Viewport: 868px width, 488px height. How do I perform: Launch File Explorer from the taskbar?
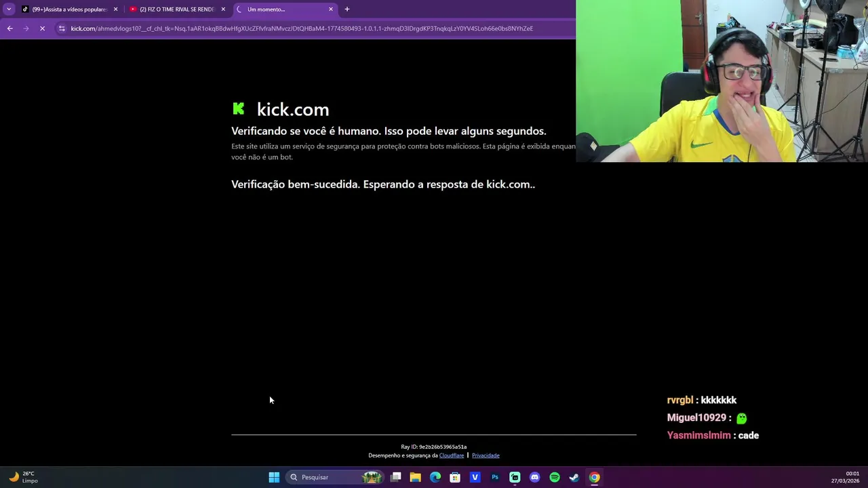coord(416,477)
